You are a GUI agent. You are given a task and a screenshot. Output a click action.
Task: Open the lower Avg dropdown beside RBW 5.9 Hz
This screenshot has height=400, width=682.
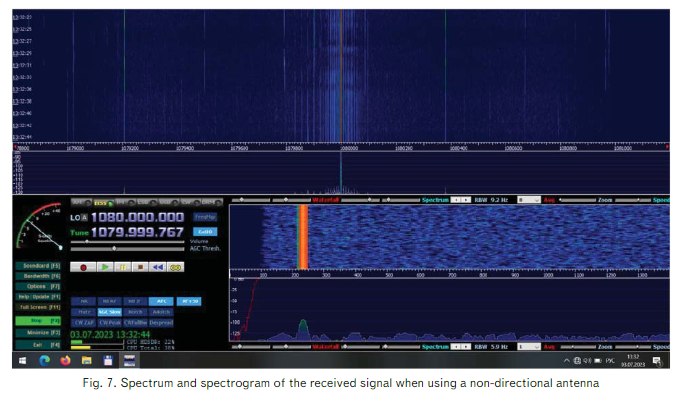click(529, 347)
